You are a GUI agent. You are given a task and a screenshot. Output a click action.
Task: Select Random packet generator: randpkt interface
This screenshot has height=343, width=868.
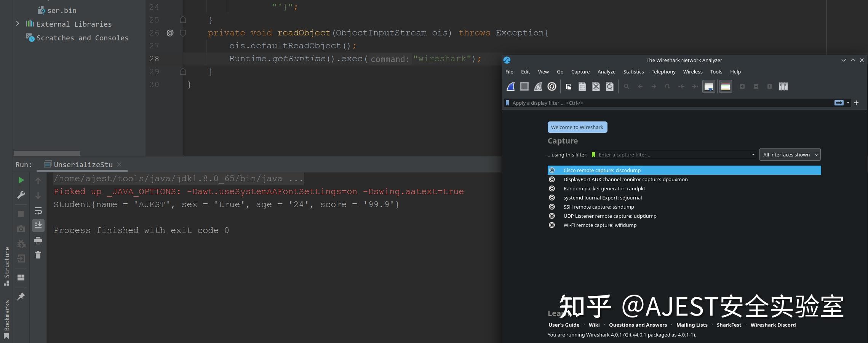[x=684, y=188]
